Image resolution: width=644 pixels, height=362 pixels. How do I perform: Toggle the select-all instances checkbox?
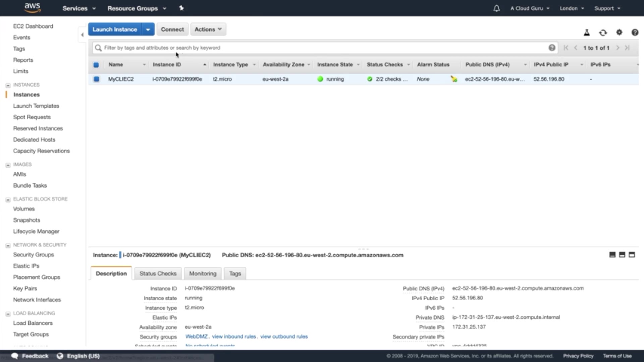pyautogui.click(x=96, y=65)
